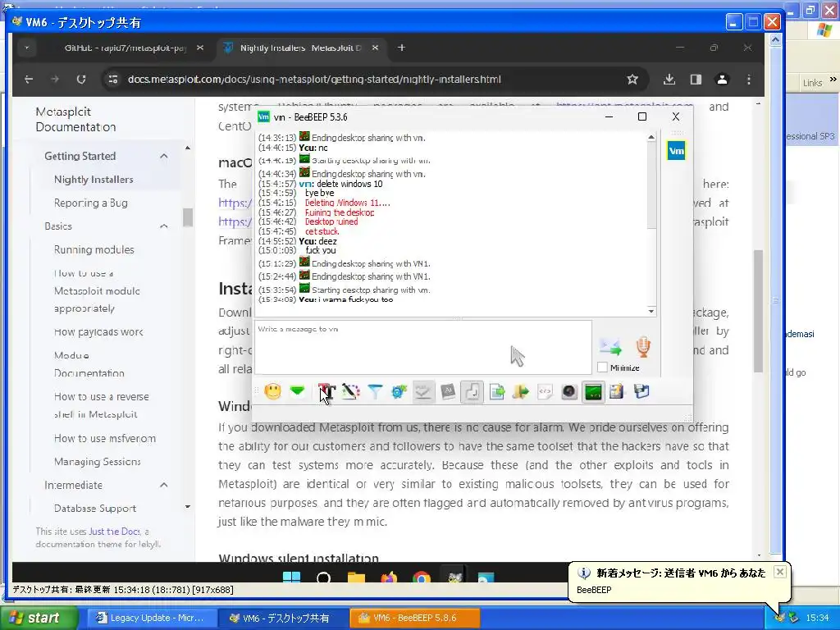Collapse the Basics section chevron
Image resolution: width=840 pixels, height=630 pixels.
pos(164,226)
